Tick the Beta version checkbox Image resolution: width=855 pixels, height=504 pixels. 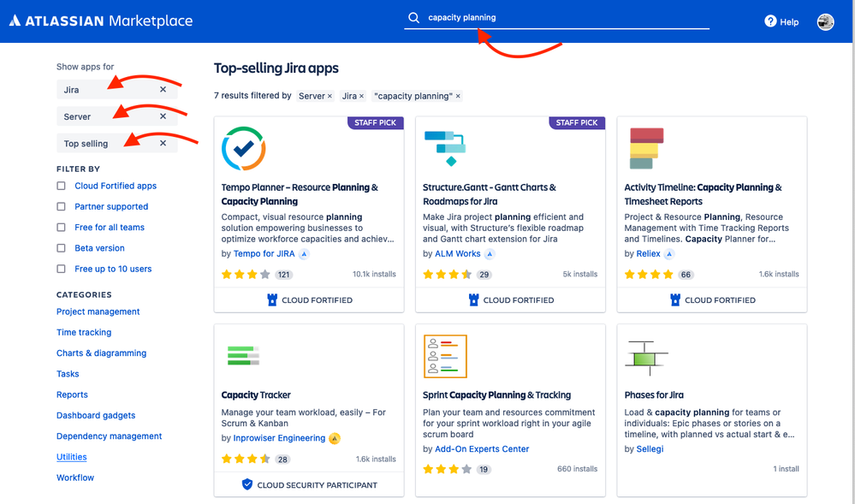click(61, 248)
